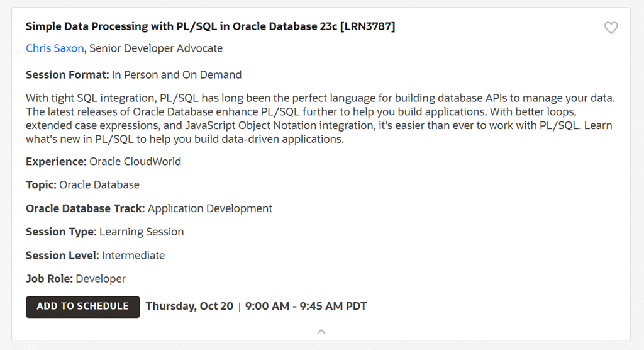
Task: Click the Application Development track value
Action: tap(210, 208)
